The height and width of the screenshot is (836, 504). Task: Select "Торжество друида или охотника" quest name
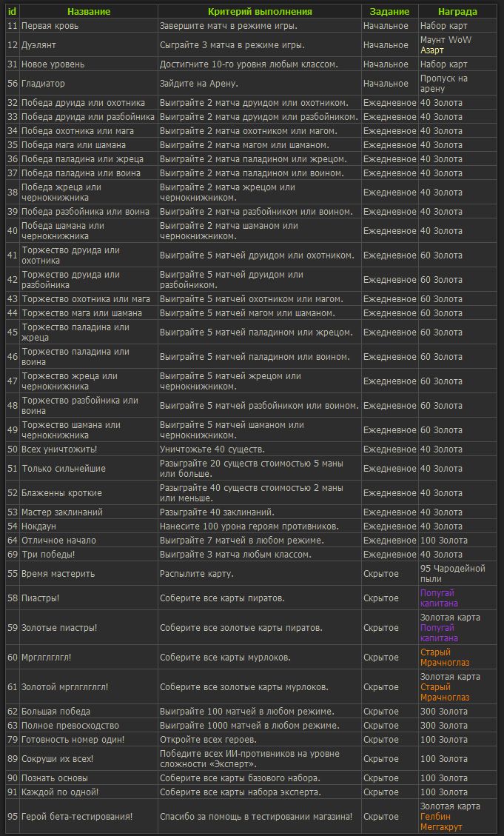pos(70,255)
